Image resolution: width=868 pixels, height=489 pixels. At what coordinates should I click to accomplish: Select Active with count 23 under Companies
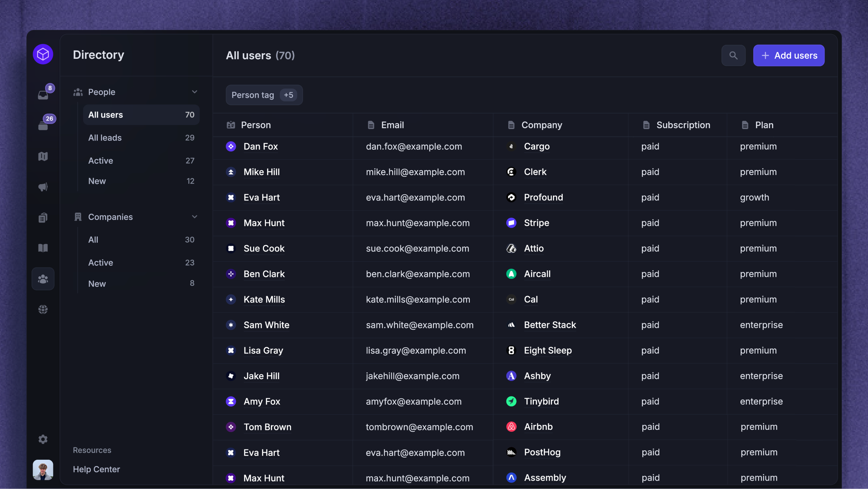141,263
